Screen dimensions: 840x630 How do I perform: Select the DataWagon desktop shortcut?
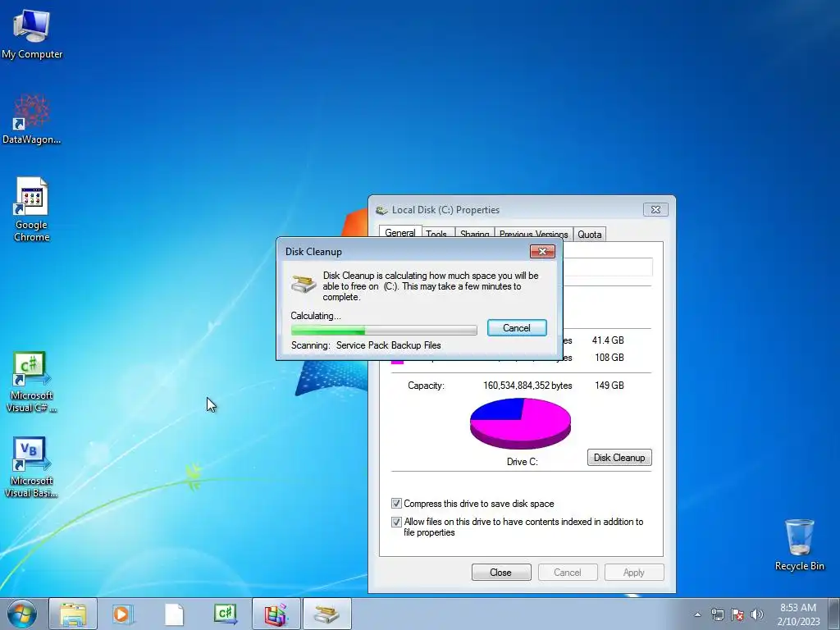[32, 119]
